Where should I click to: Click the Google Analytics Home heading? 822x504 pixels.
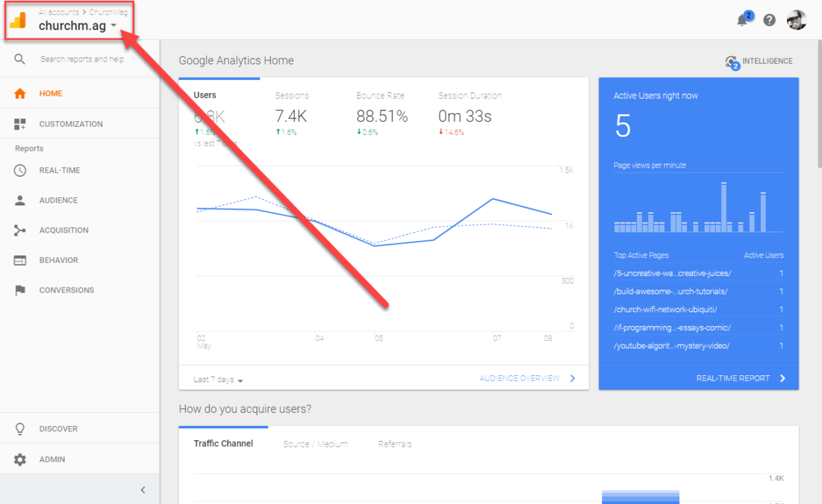click(236, 60)
